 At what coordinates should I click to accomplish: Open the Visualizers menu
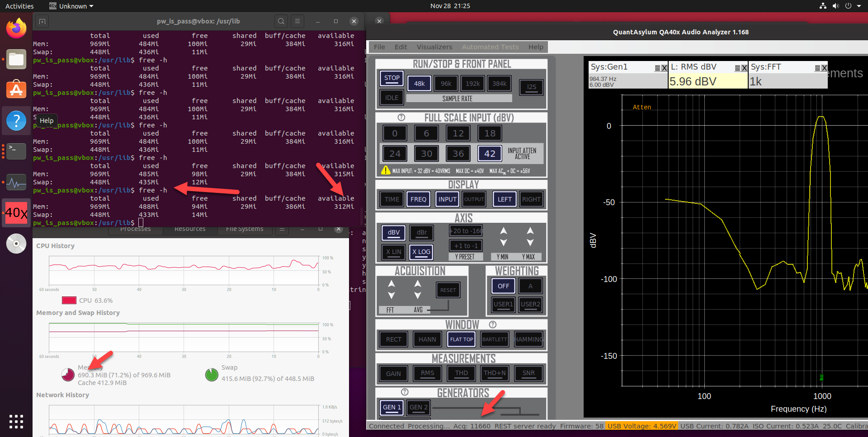pos(434,47)
